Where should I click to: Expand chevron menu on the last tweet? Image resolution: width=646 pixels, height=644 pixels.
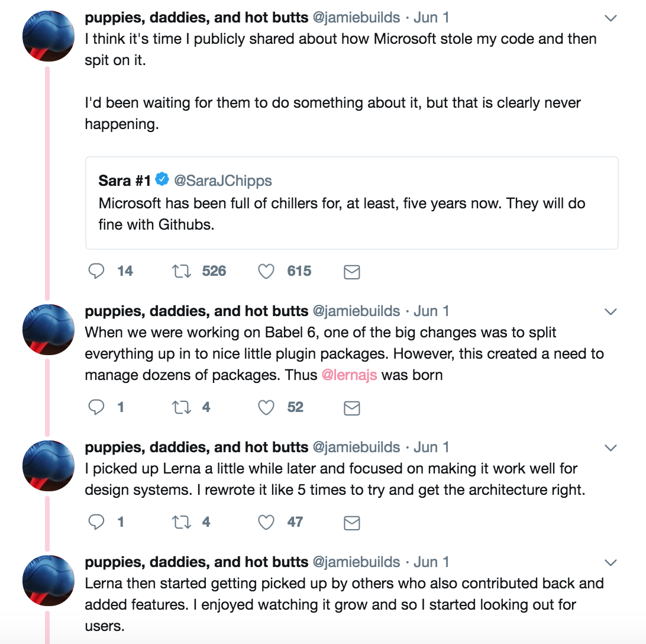click(611, 563)
